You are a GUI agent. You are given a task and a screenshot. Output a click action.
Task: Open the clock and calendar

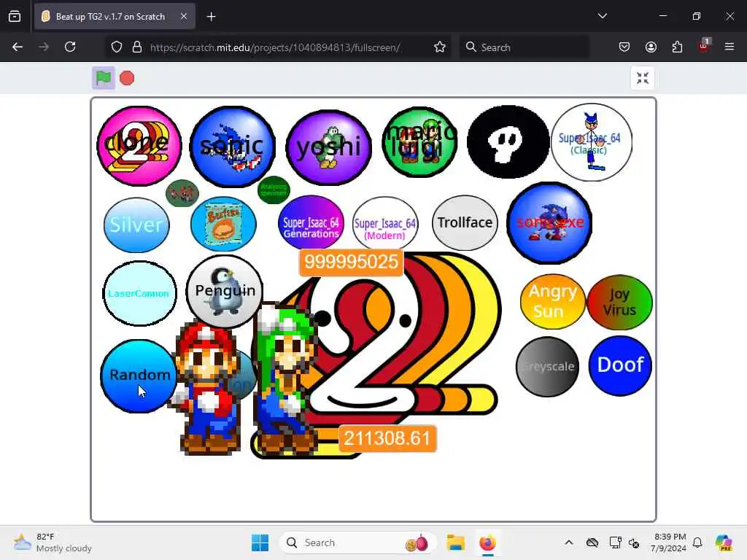[669, 542]
